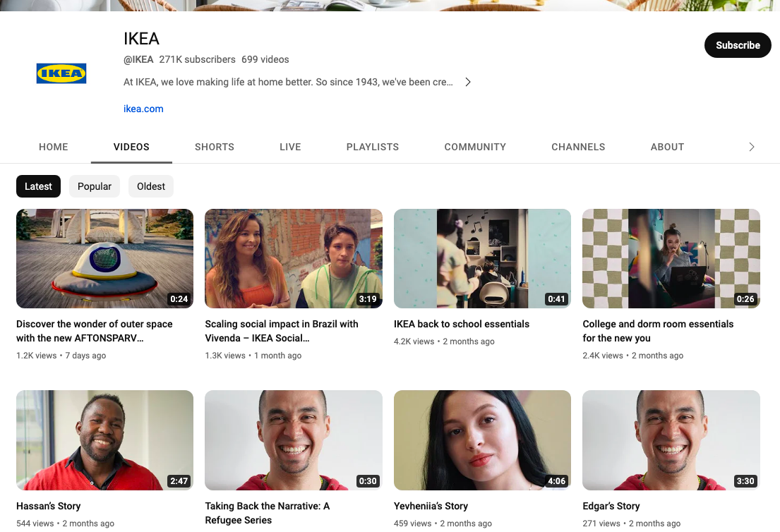Click title 'IKEA back to school essentials'
This screenshot has width=780, height=532.
462,324
